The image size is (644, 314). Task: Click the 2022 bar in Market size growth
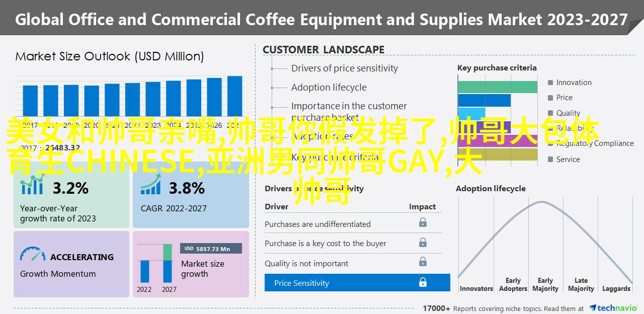pyautogui.click(x=145, y=271)
